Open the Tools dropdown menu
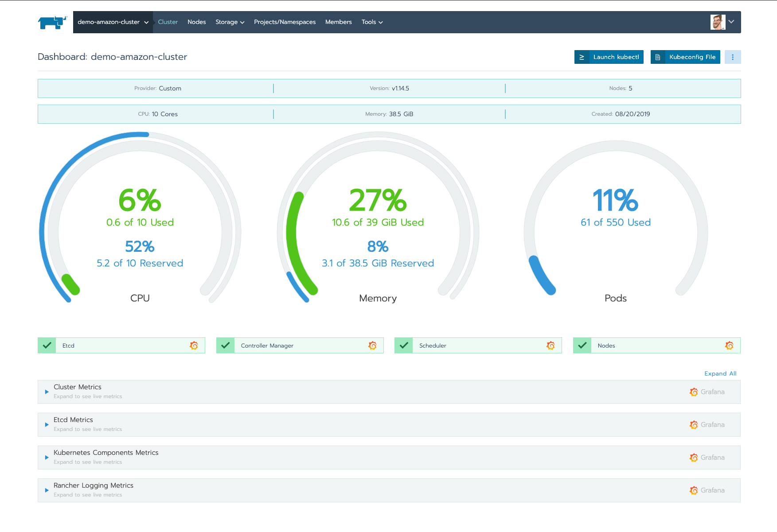 point(372,22)
